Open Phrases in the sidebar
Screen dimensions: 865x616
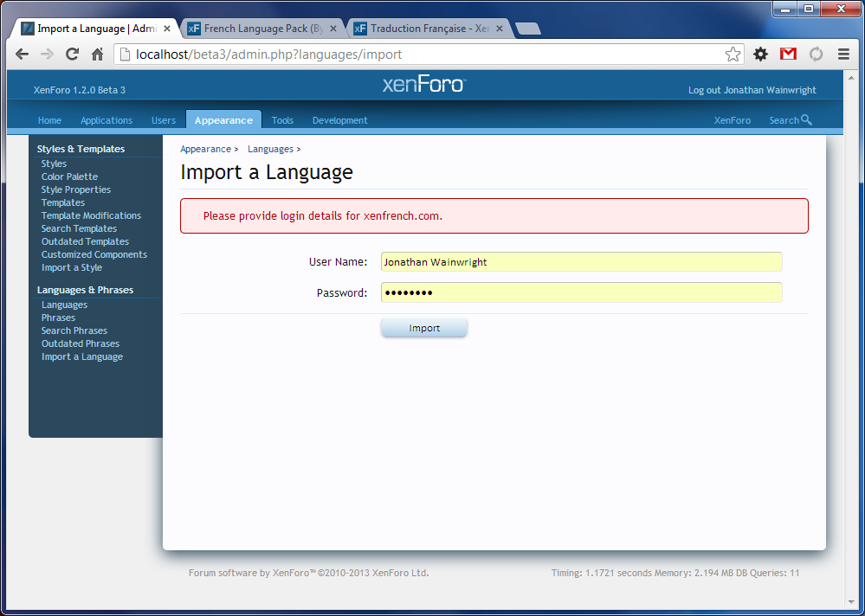[x=58, y=318]
